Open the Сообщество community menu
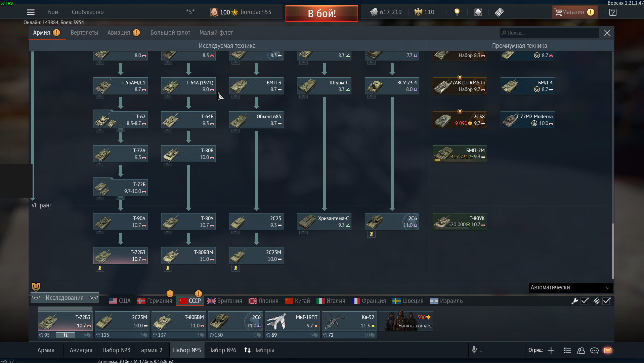The image size is (644, 363). [x=88, y=12]
